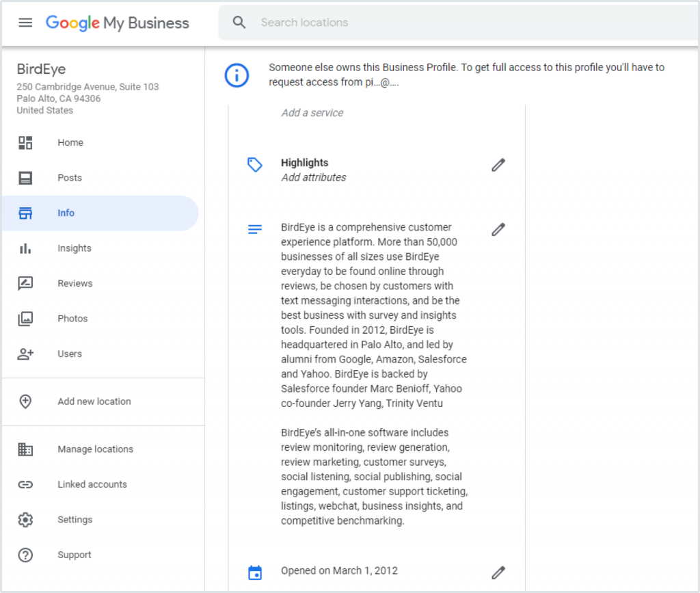Edit the opening date pencil icon
Screen dimensions: 700x593
[x=498, y=572]
